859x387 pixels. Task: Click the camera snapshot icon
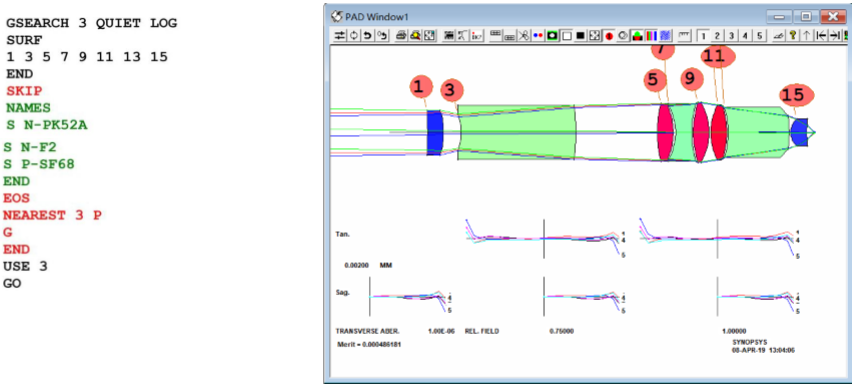tap(553, 36)
